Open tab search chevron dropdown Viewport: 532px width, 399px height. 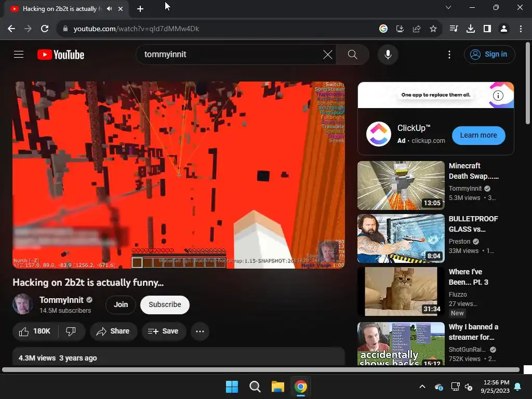[448, 7]
